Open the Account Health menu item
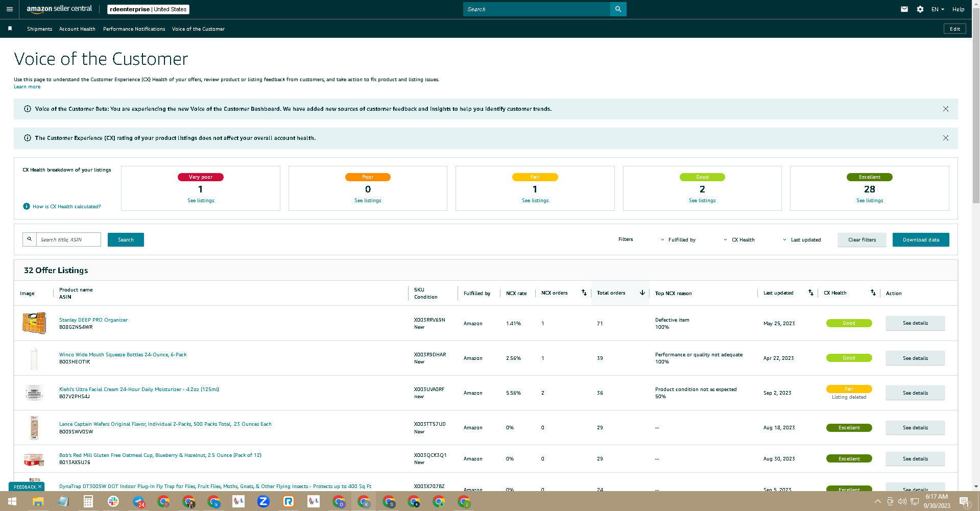980x511 pixels. pos(77,29)
